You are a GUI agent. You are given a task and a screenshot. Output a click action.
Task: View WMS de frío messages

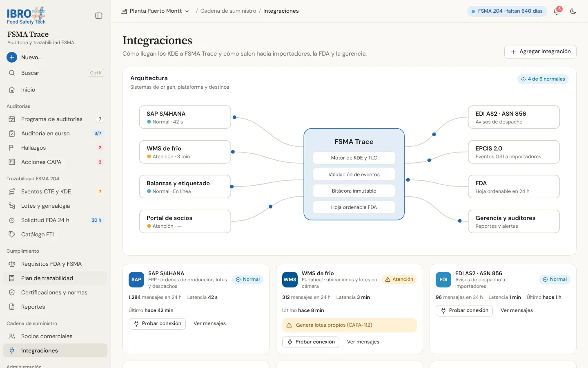363,342
